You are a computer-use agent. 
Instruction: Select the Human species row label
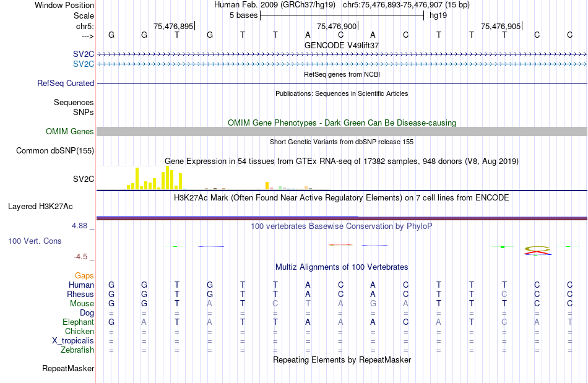(81, 285)
